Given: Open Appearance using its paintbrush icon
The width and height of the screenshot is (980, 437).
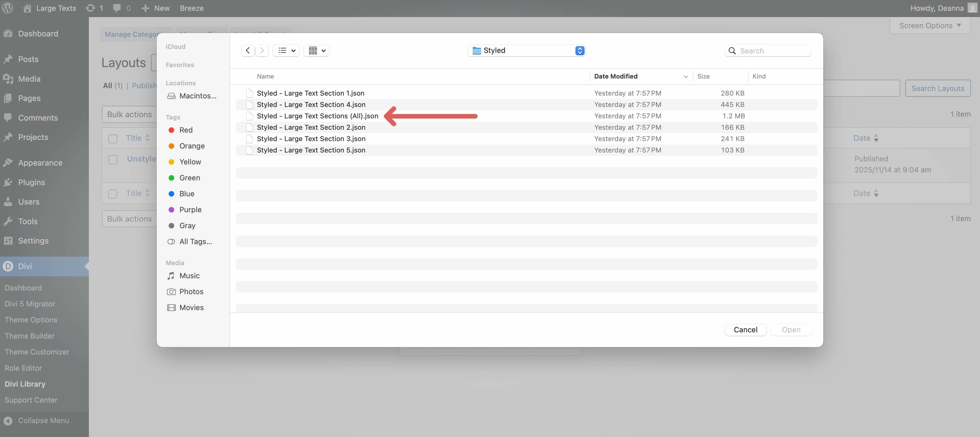Looking at the screenshot, I should click(8, 162).
